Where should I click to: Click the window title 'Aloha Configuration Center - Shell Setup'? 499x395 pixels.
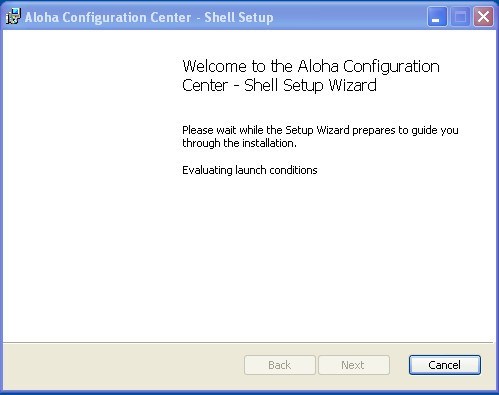149,17
